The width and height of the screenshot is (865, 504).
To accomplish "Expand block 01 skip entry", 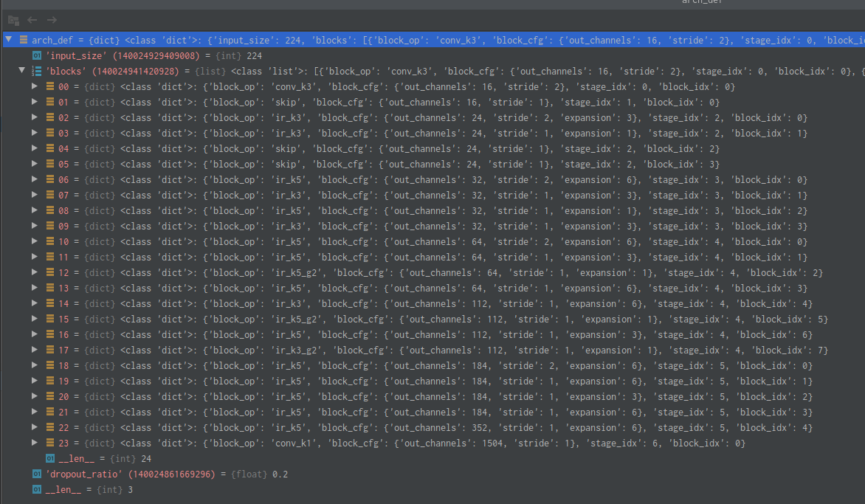I will click(x=34, y=101).
